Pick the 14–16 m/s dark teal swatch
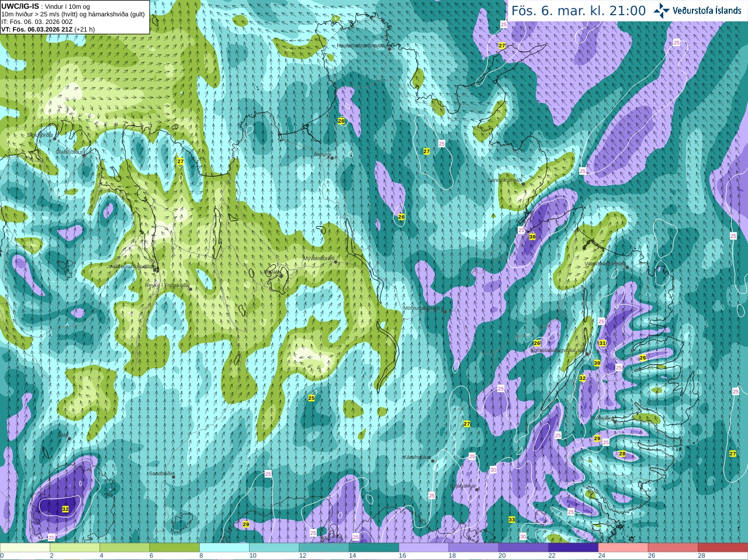This screenshot has height=560, width=748. click(374, 548)
